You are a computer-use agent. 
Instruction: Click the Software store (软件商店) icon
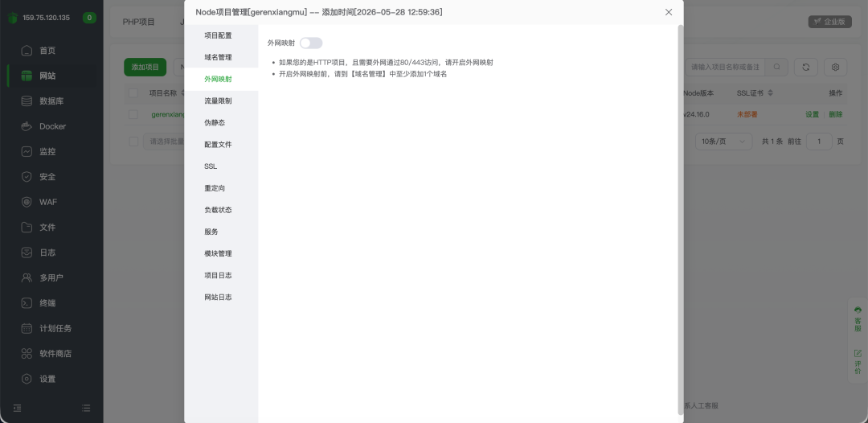point(27,353)
